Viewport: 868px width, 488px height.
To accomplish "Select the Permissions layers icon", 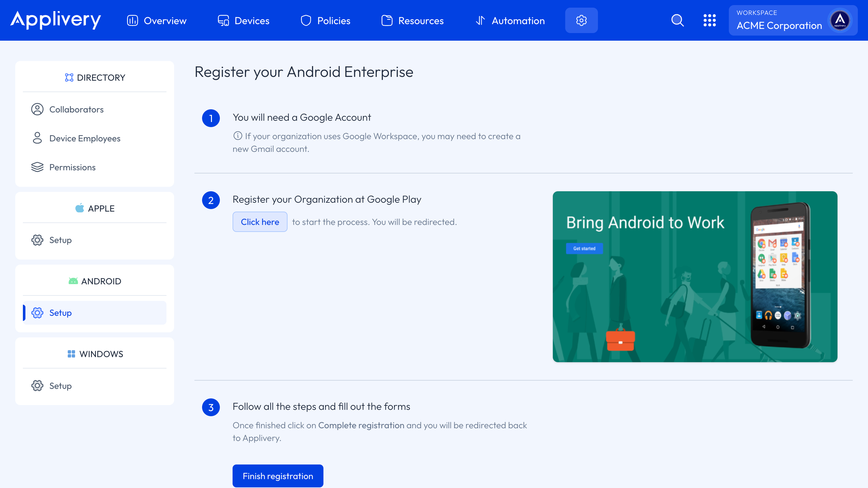I will [37, 167].
